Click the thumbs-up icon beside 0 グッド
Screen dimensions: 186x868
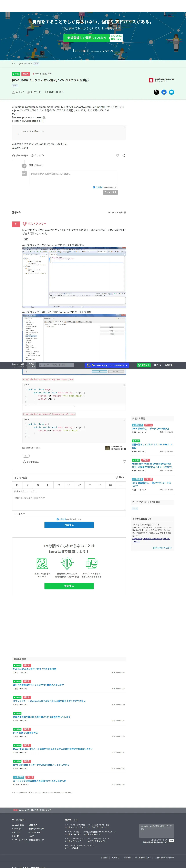pos(13,92)
